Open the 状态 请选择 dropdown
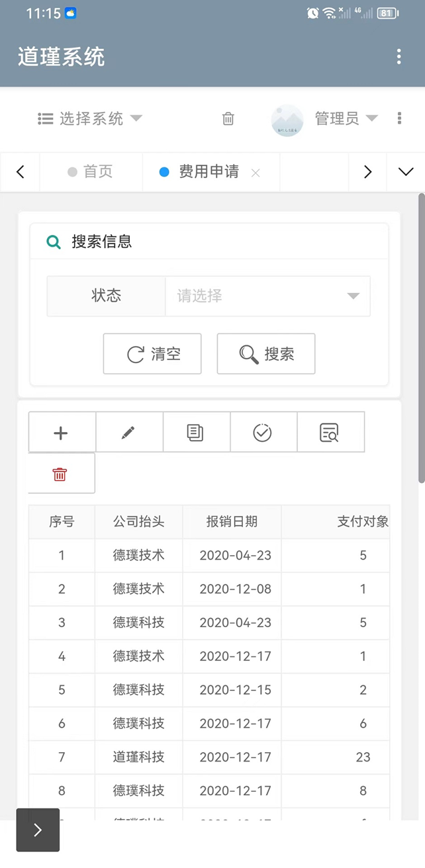This screenshot has width=425, height=868. coord(267,296)
